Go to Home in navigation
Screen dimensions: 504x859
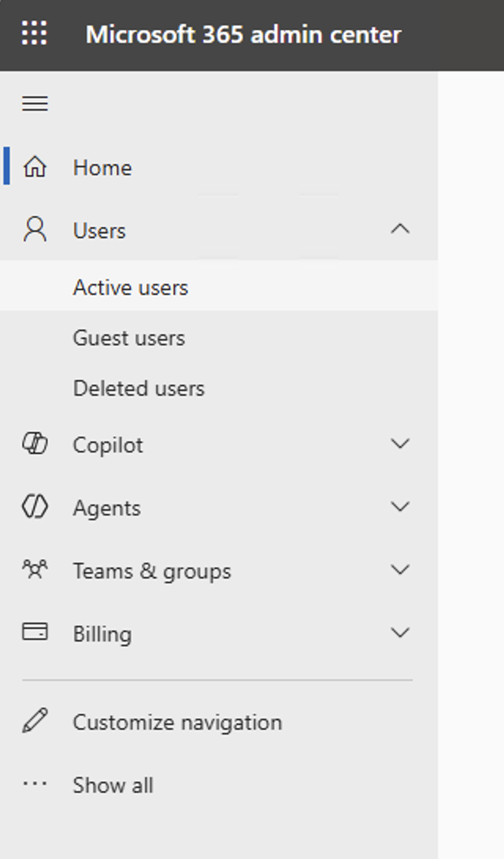(x=102, y=168)
